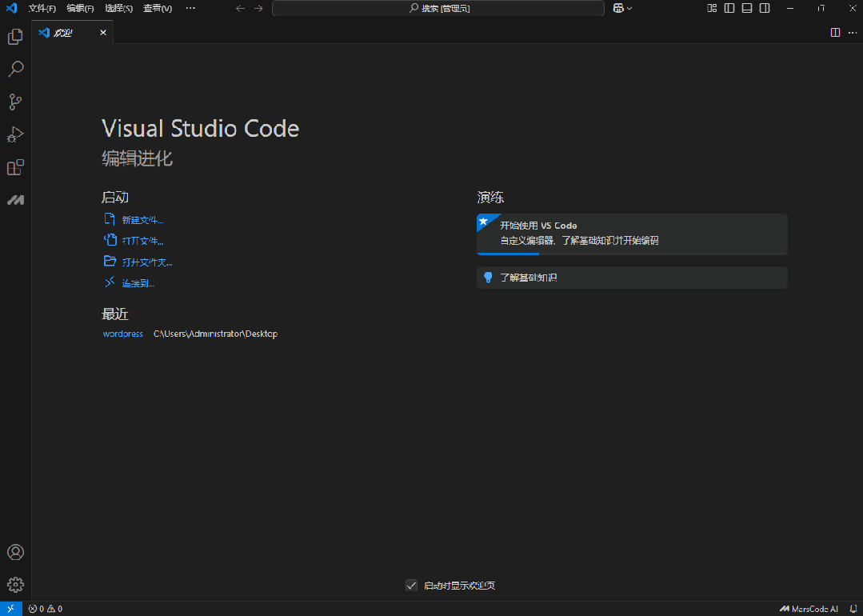Screen dimensions: 863x616
Task: Open 开始使用 VS Code walkthrough
Action: (632, 234)
